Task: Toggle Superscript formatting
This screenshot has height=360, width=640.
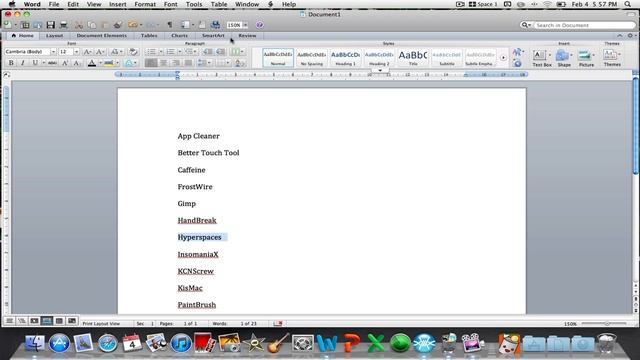Action: (x=65, y=63)
